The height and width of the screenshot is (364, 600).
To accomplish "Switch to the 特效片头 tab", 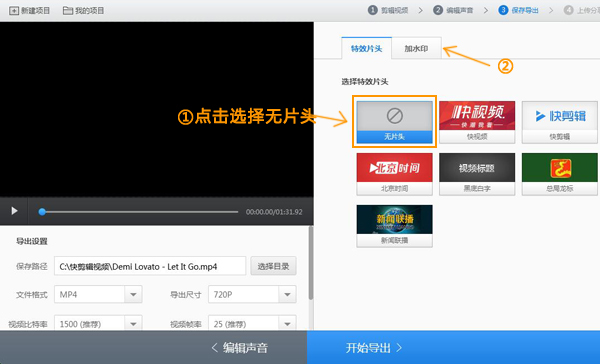I will 367,49.
